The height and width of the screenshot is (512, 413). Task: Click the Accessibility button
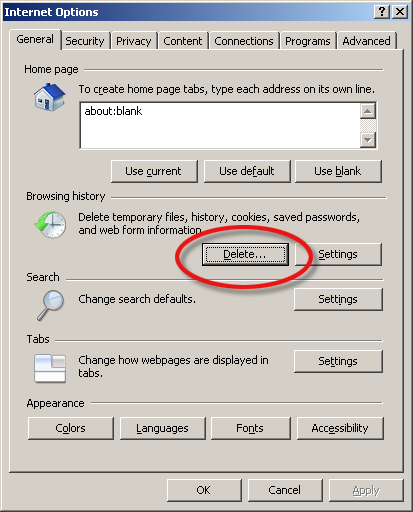coord(340,428)
